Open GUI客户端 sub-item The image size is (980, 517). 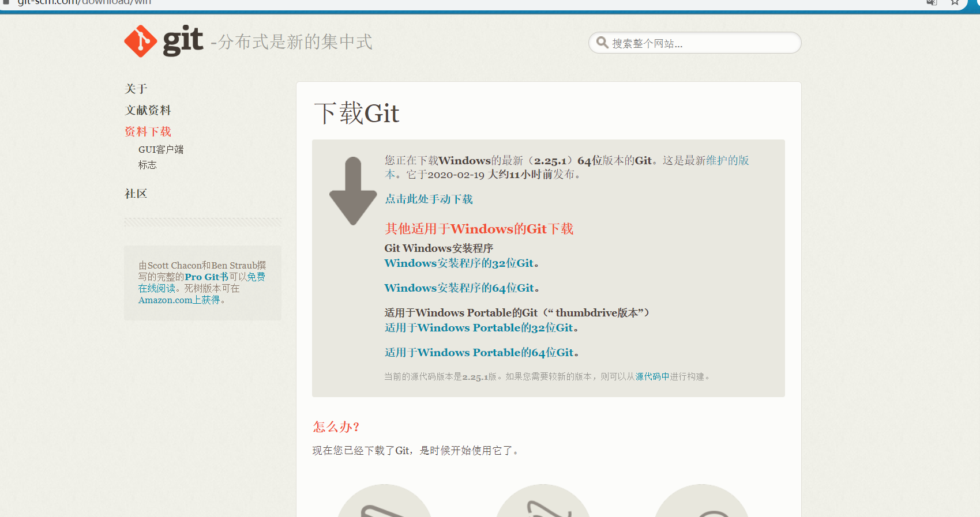pos(161,149)
